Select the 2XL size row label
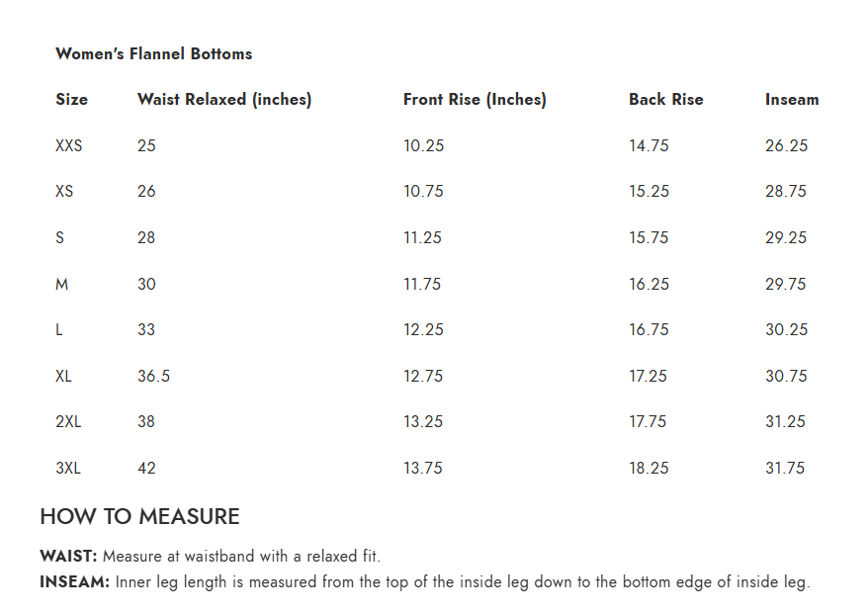 coord(68,421)
